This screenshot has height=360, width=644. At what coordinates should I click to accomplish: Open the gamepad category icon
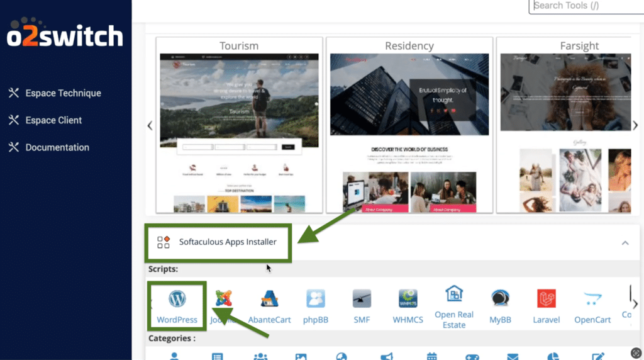click(472, 357)
